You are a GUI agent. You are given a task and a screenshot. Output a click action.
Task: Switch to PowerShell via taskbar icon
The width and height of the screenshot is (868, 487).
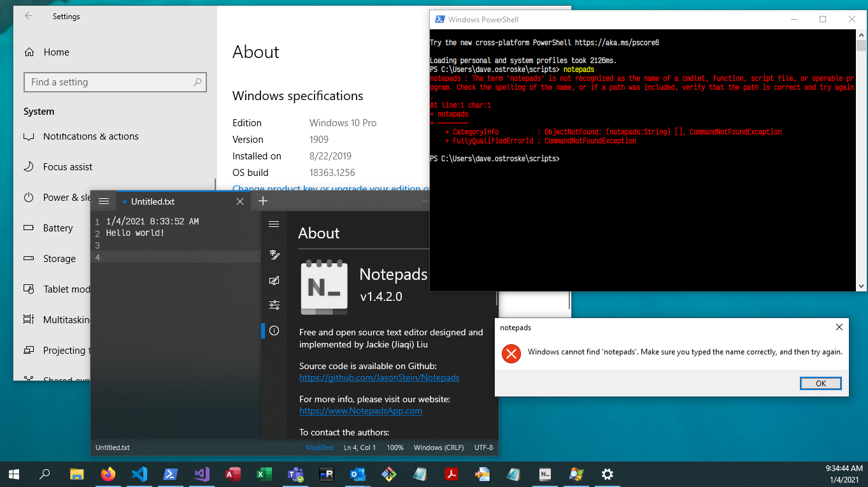click(171, 474)
